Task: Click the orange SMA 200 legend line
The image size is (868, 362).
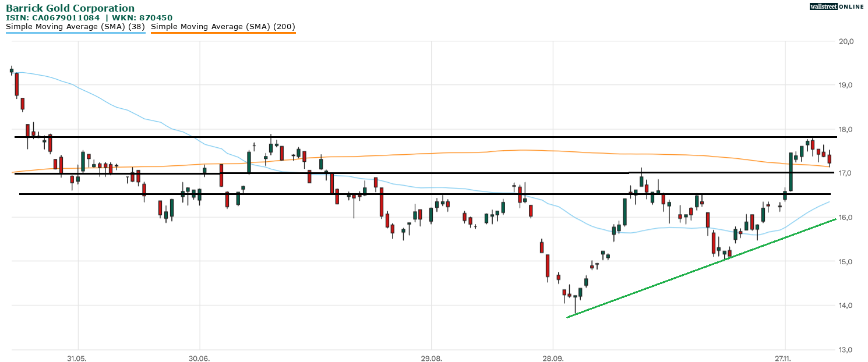Action: tap(223, 33)
